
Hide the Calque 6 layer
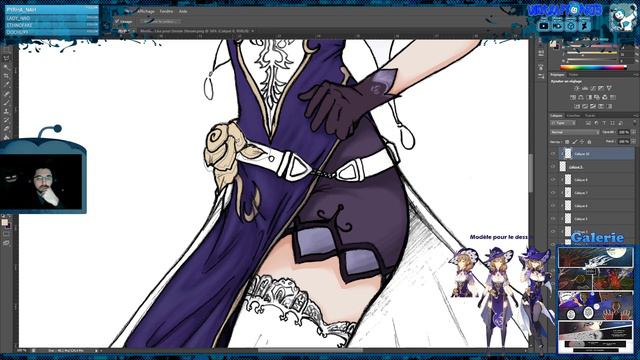pyautogui.click(x=553, y=206)
